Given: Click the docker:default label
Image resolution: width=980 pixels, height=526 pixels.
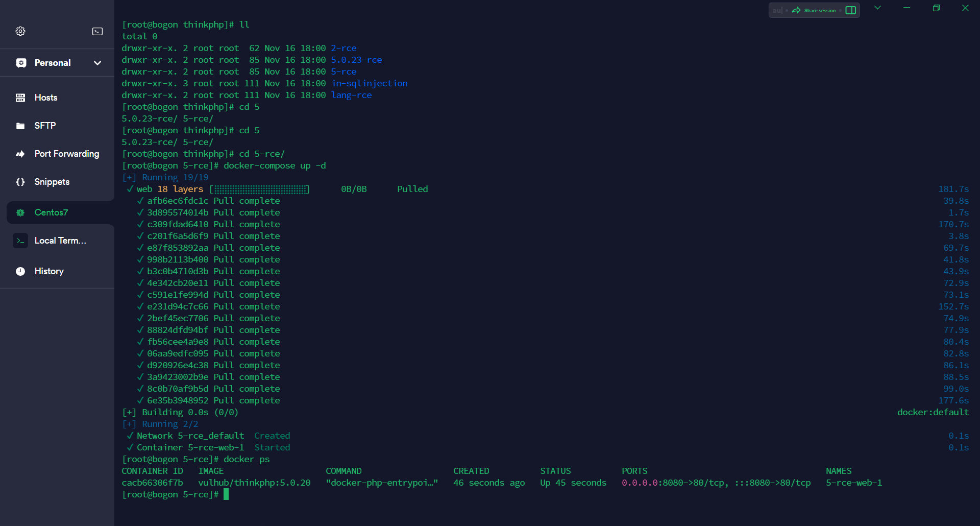Looking at the screenshot, I should [x=933, y=412].
